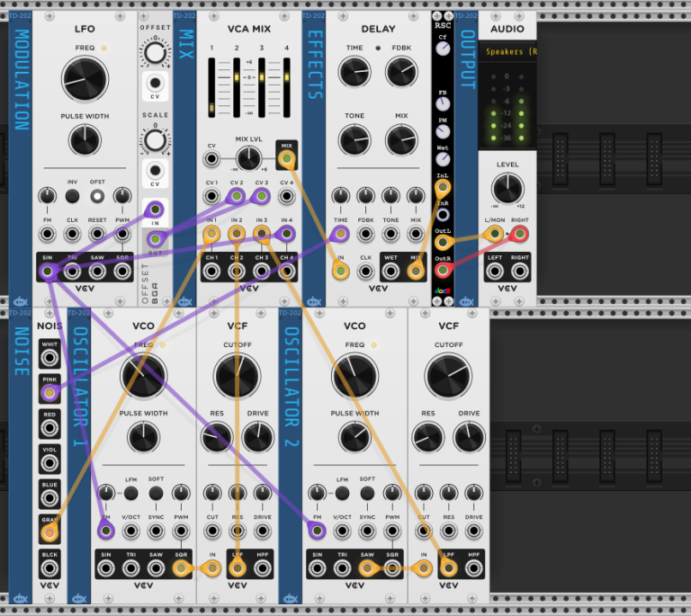Click the Audio L/MON input jack
Screen dimensions: 691x616
pyautogui.click(x=495, y=234)
